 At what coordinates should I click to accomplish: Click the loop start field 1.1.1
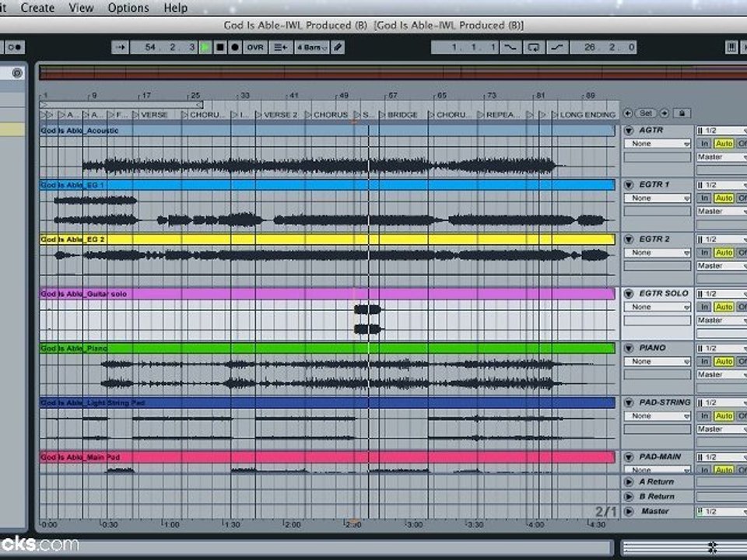tap(465, 47)
